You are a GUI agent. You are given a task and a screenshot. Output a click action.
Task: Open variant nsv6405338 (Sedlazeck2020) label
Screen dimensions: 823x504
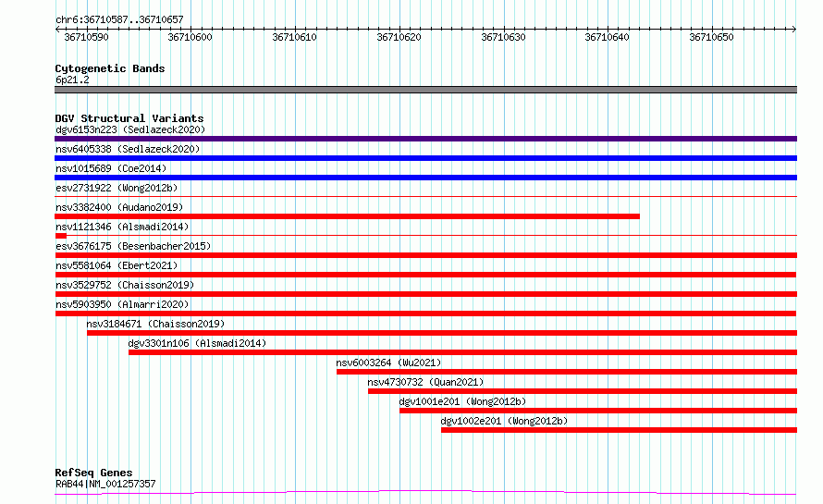pos(128,149)
